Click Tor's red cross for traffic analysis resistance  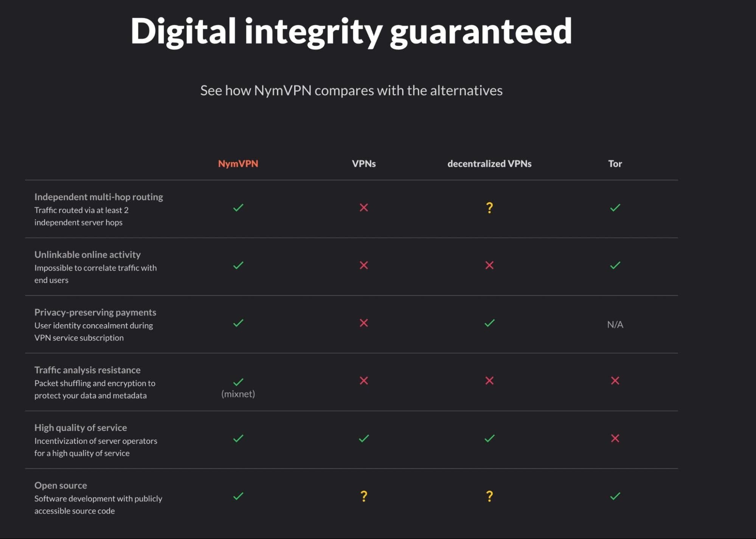point(615,381)
